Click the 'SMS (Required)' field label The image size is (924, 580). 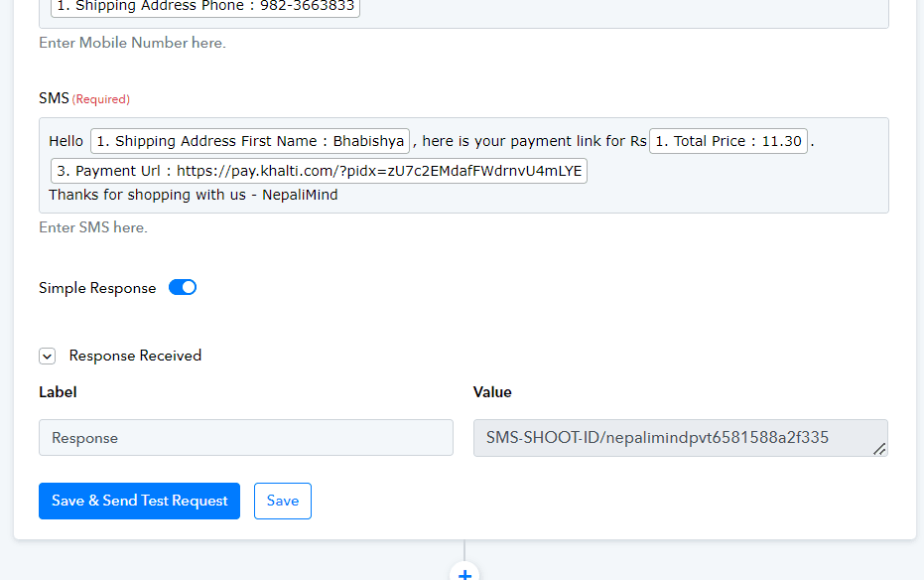click(x=84, y=98)
